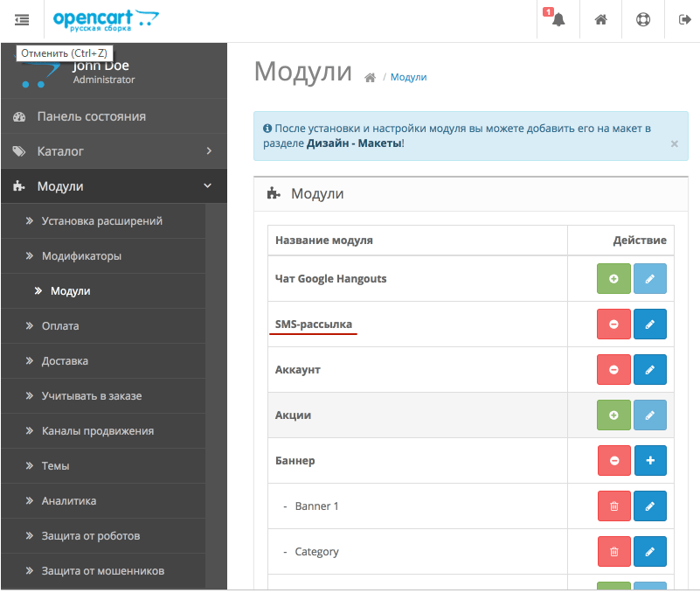Click the Действие column header
700x593 pixels.
tap(640, 241)
